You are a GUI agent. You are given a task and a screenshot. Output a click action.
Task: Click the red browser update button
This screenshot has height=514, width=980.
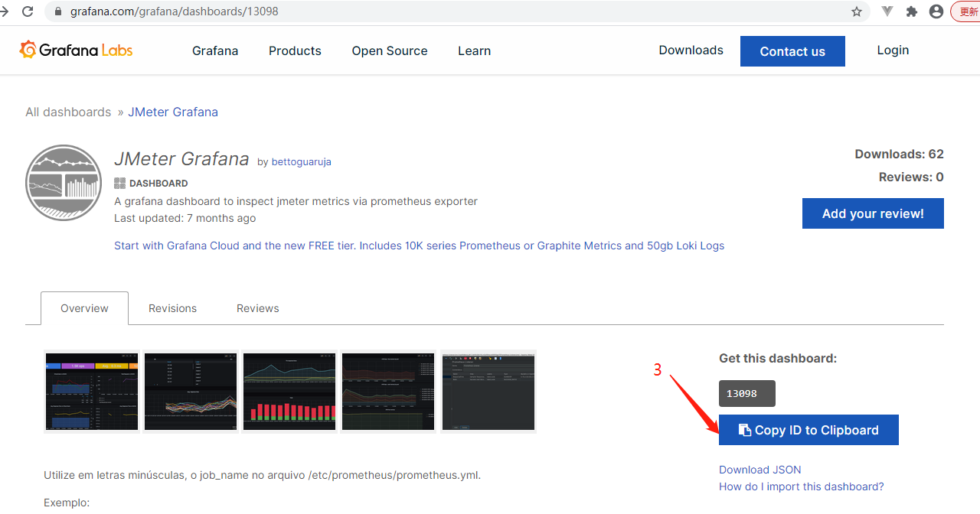tap(966, 11)
